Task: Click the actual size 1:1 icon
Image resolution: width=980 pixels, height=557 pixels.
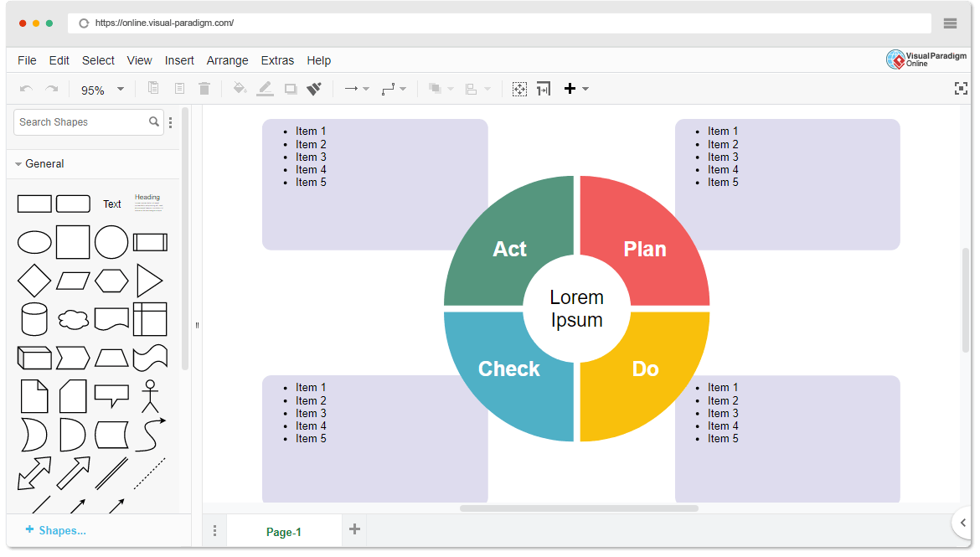Action: pyautogui.click(x=544, y=89)
